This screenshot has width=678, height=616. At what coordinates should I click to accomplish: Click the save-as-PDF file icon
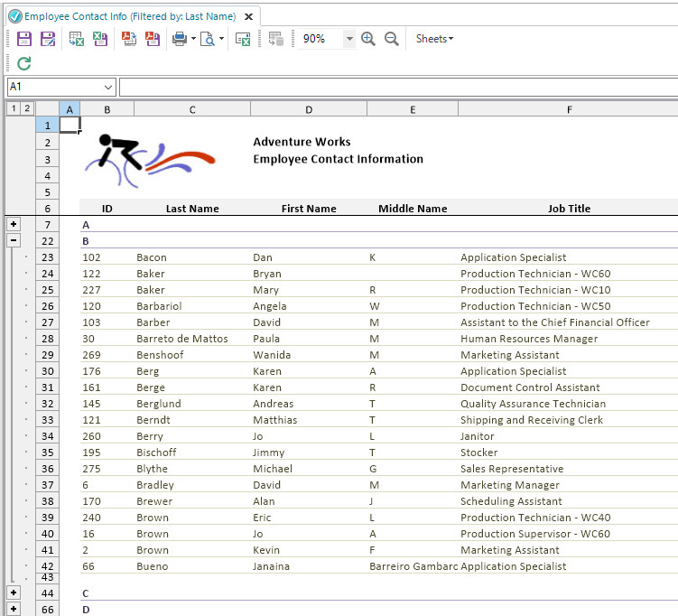pyautogui.click(x=153, y=39)
